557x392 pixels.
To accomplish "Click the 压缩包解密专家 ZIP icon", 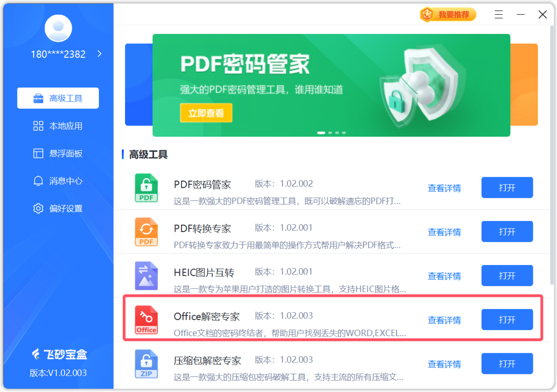I will pos(146,364).
